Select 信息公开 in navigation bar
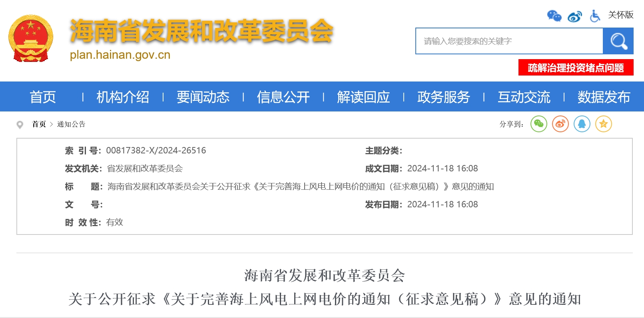This screenshot has width=644, height=318. (283, 97)
